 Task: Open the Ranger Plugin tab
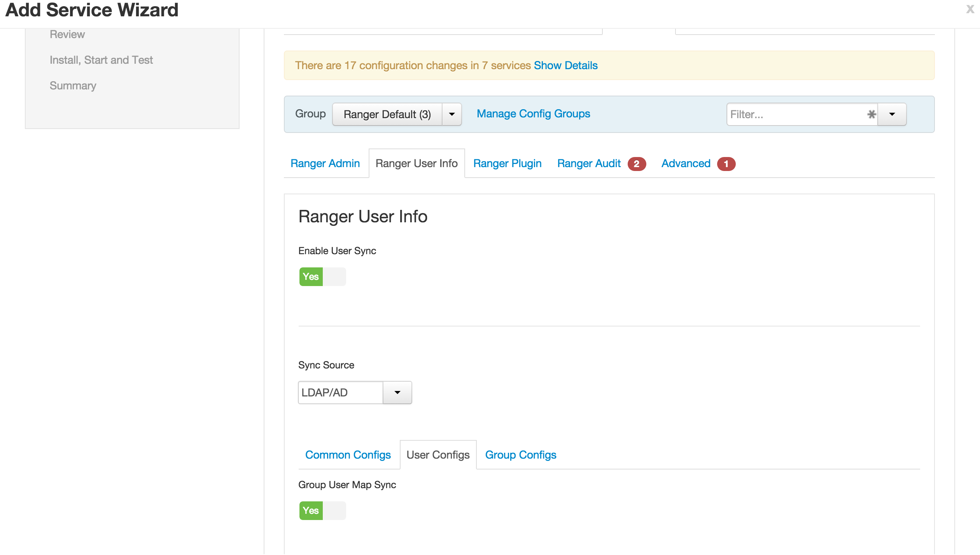[507, 164]
